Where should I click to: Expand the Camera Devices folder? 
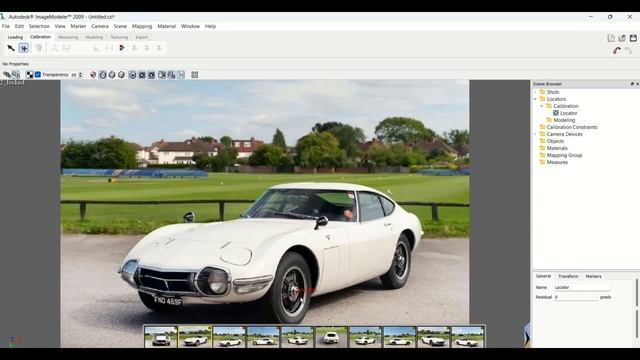pos(536,134)
